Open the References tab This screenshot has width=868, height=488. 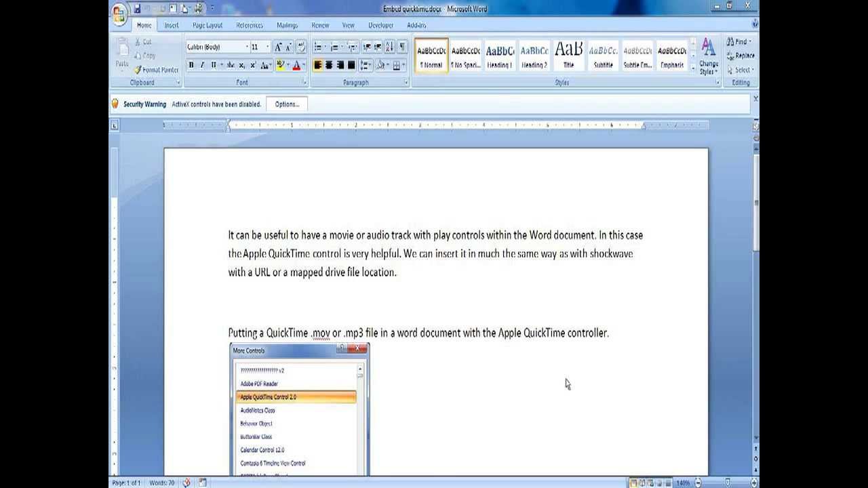click(x=250, y=25)
